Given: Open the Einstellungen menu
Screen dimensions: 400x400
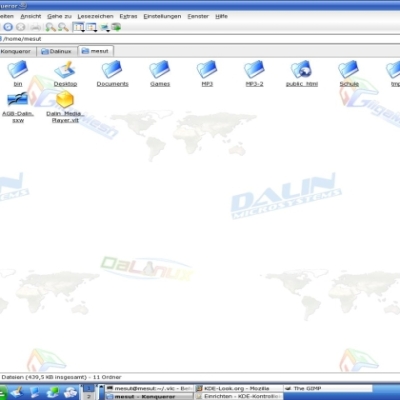Looking at the screenshot, I should click(162, 16).
